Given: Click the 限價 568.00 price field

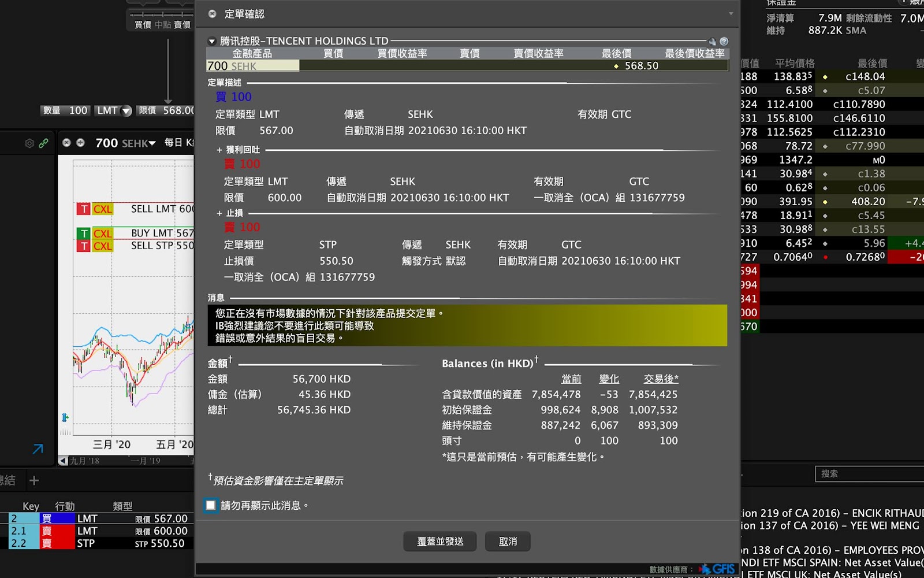Looking at the screenshot, I should click(166, 110).
